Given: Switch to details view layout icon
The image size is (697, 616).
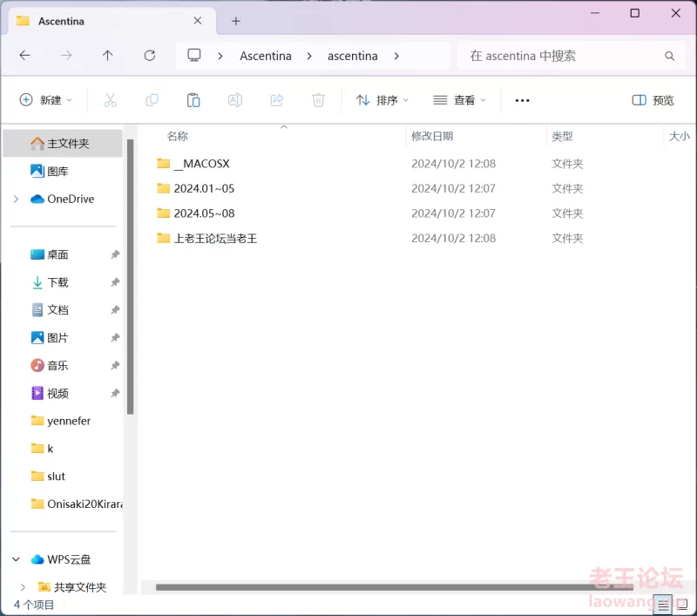Looking at the screenshot, I should click(x=664, y=604).
